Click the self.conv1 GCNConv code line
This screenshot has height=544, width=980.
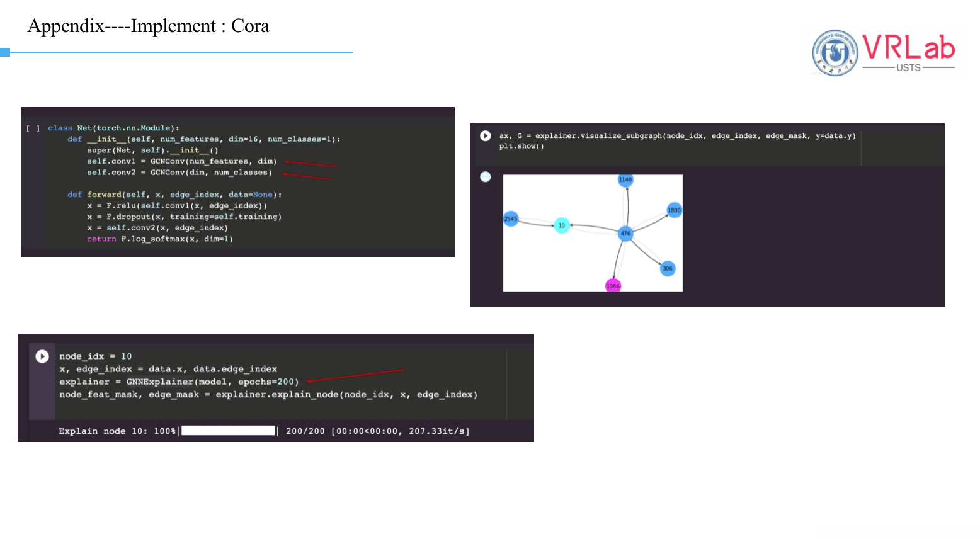tap(182, 161)
